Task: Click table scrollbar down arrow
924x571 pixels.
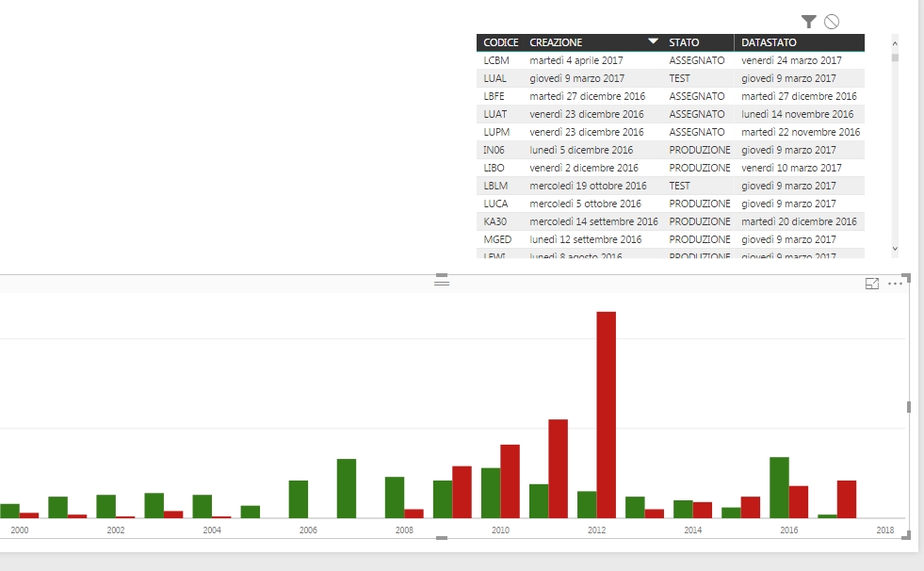Action: point(895,249)
